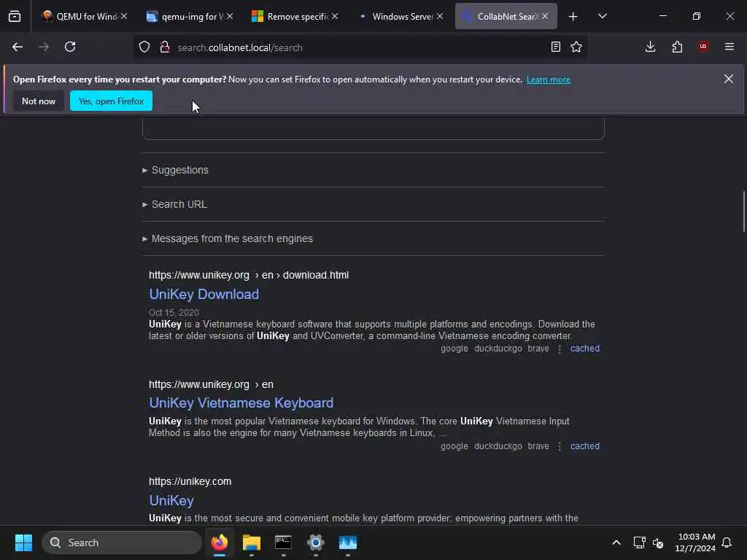The height and width of the screenshot is (560, 747).
Task: Expand Messages from the search engines
Action: coord(232,238)
